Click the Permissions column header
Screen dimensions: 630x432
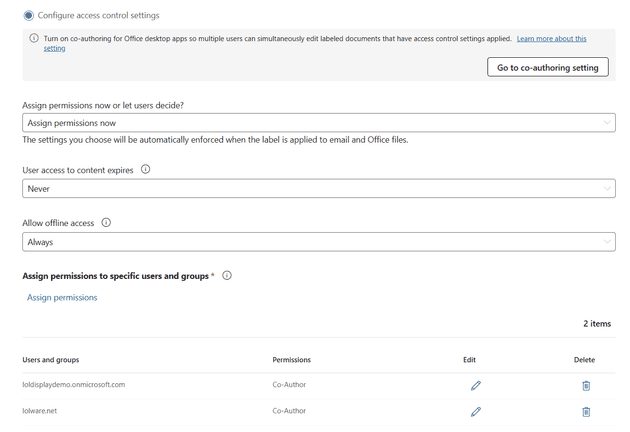pyautogui.click(x=292, y=360)
